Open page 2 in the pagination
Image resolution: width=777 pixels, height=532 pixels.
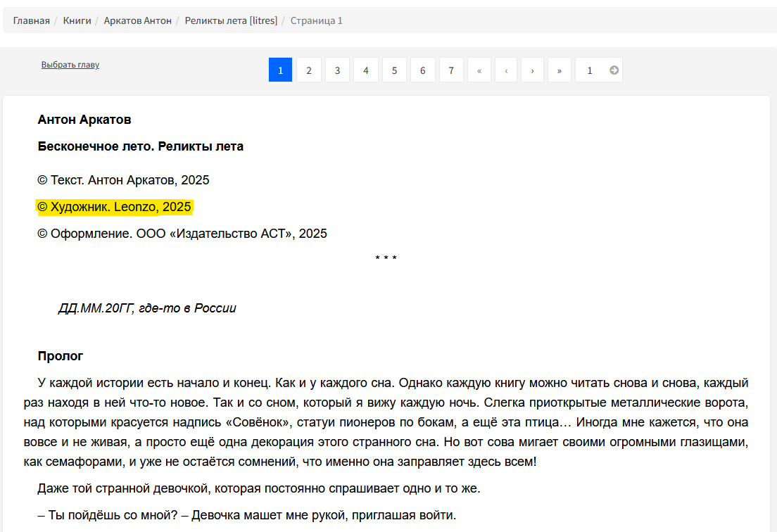309,70
